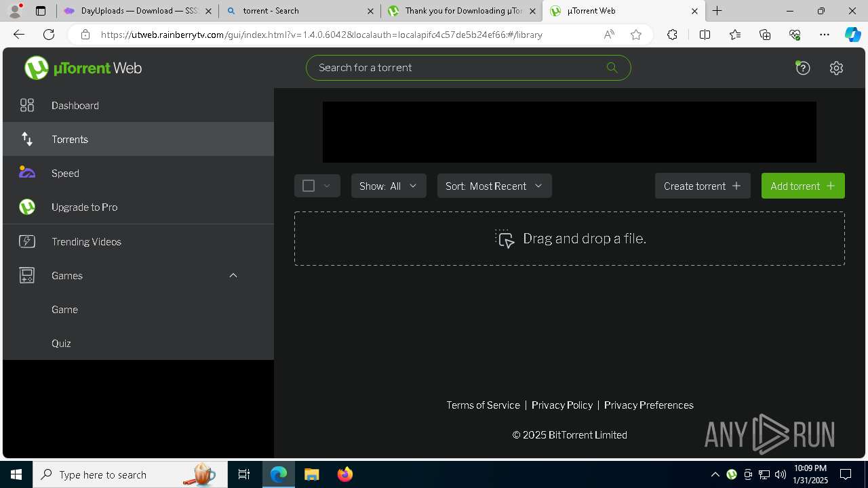The width and height of the screenshot is (868, 488).
Task: Click the search magnifier icon
Action: coord(612,67)
